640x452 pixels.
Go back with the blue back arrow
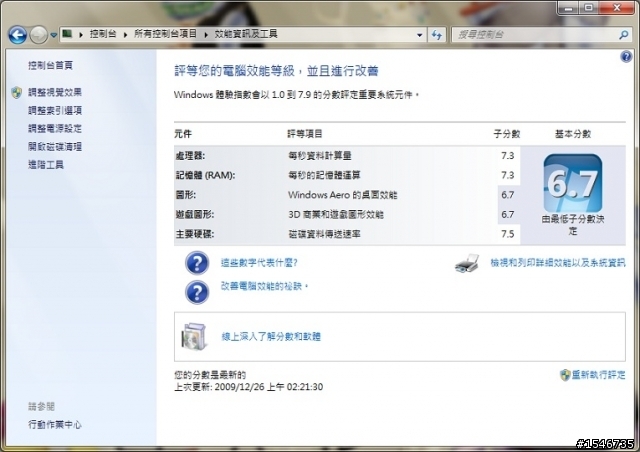(18, 35)
